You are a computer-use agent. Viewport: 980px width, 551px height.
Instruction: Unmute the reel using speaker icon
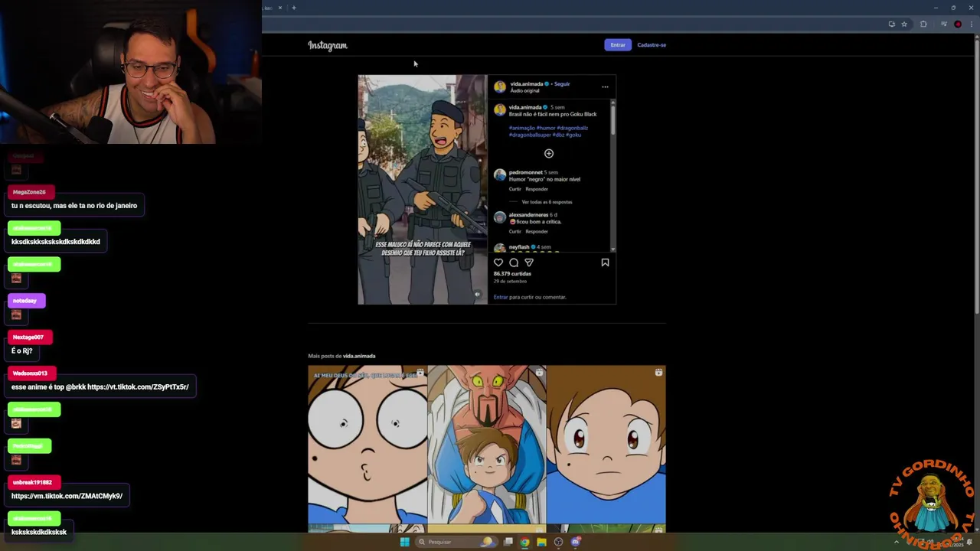pos(477,295)
